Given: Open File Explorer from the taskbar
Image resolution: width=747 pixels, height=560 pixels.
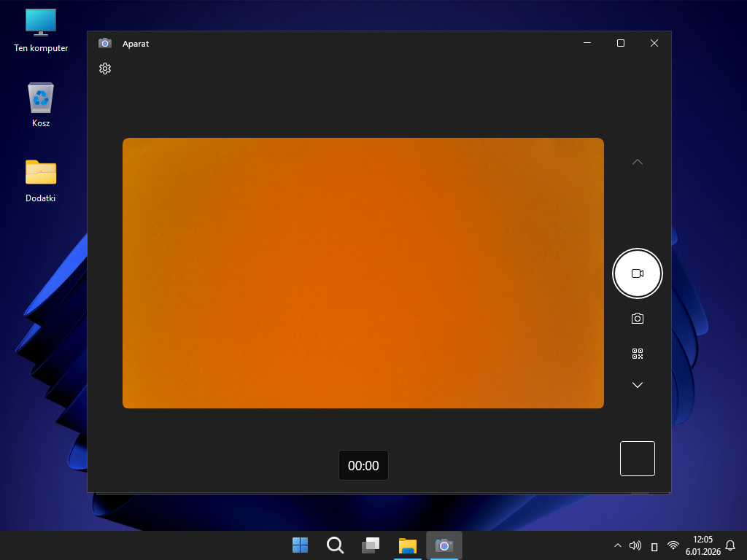Looking at the screenshot, I should click(x=407, y=545).
